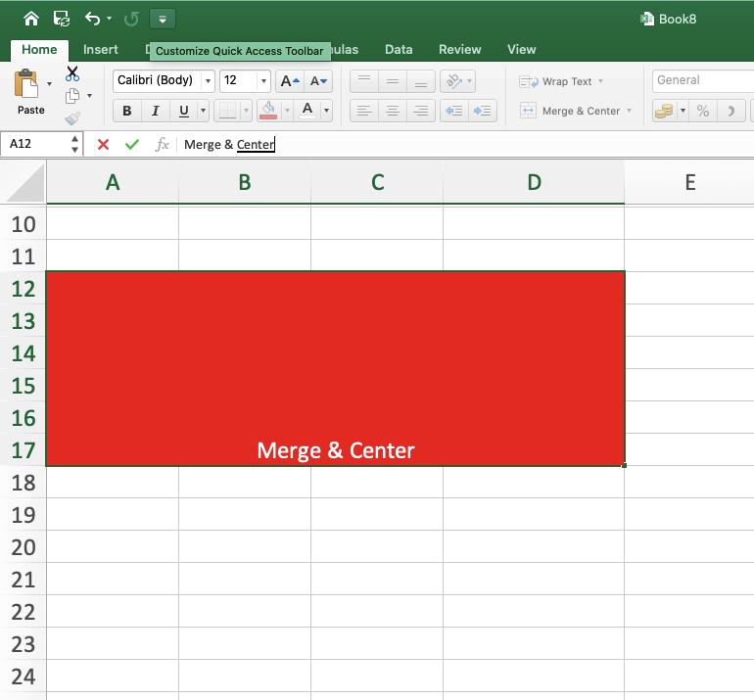
Task: Expand the Font Color palette arrow
Action: (326, 111)
